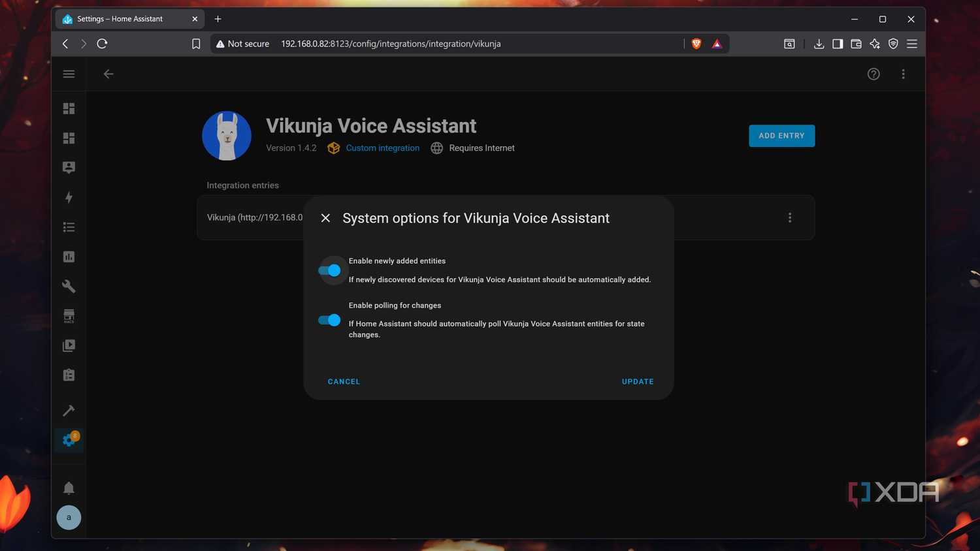Go back with the page arrow icon
Image resolution: width=980 pixels, height=551 pixels.
[x=108, y=74]
